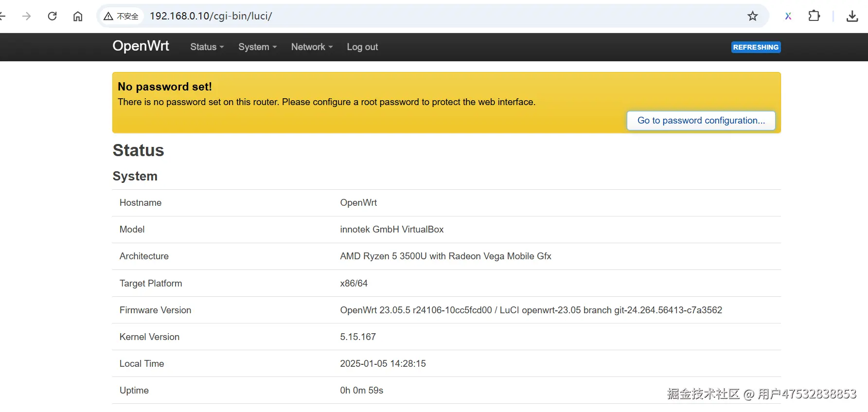Click the 'No password set!' warning heading
Screen dimensions: 868x412
pos(165,87)
